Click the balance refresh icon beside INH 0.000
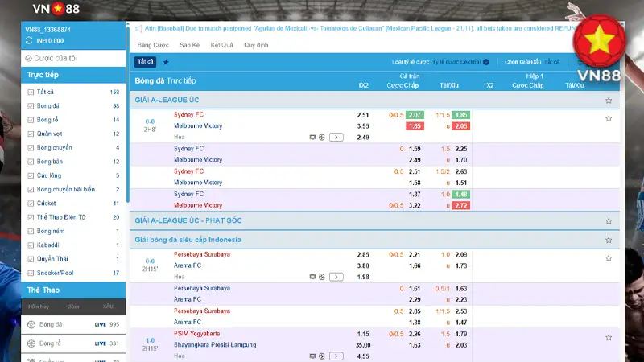The height and width of the screenshot is (362, 644). click(30, 40)
